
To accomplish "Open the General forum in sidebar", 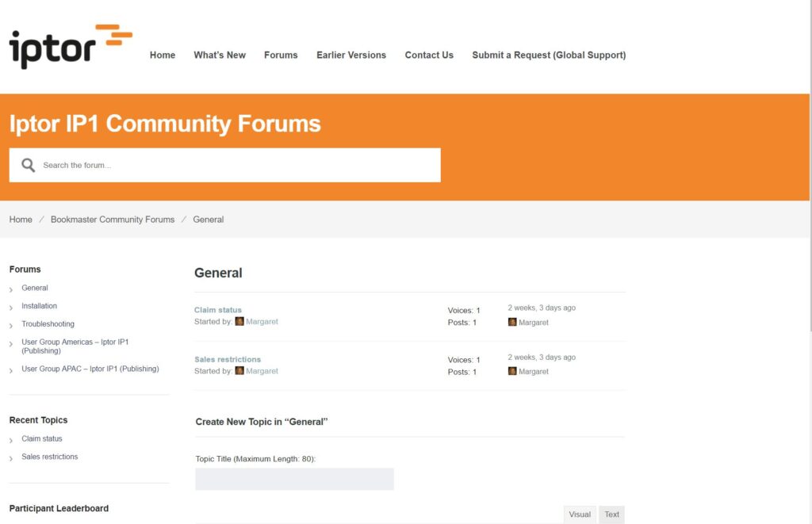I will 35,288.
